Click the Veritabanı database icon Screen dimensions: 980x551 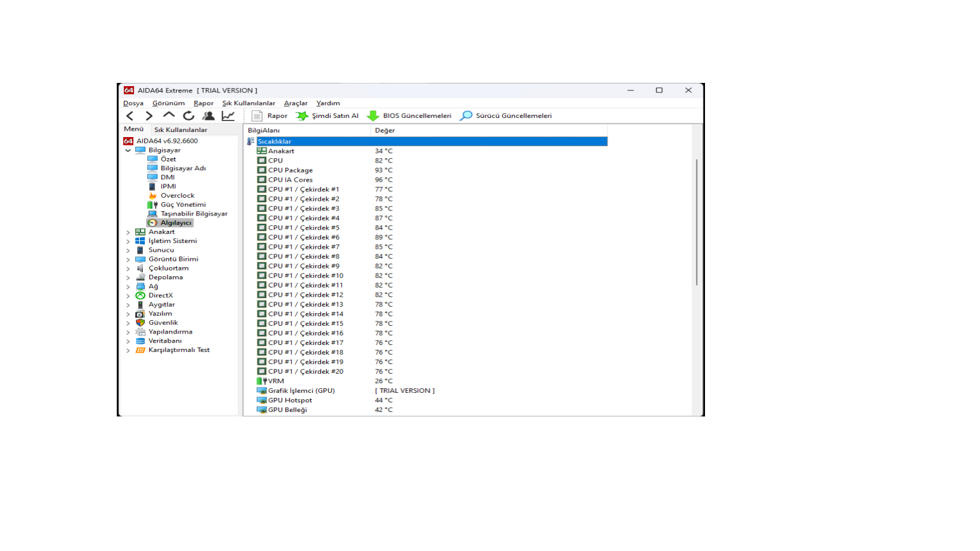pos(140,341)
